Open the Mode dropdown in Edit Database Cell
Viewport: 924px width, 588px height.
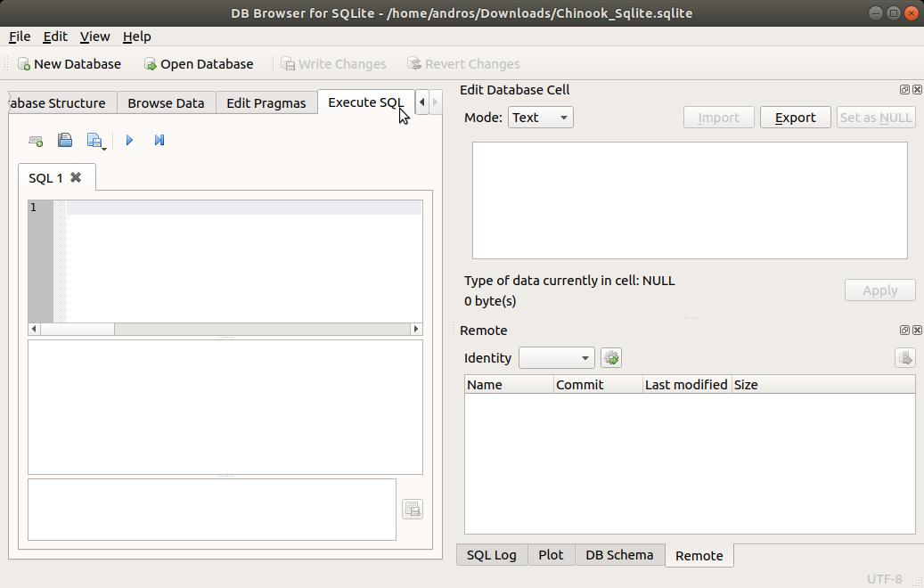[540, 117]
